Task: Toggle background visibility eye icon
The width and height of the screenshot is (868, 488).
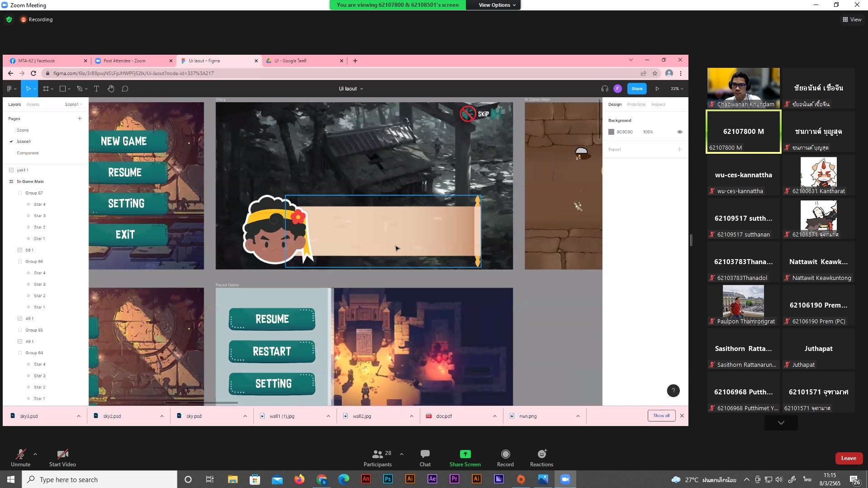Action: [x=679, y=132]
